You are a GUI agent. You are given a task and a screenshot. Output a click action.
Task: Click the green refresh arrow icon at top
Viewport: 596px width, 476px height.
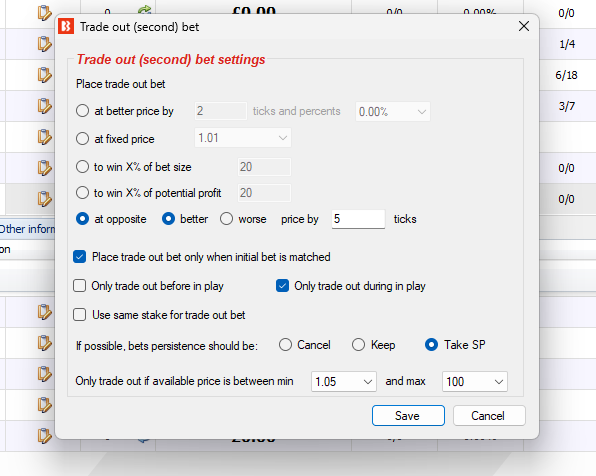point(144,10)
